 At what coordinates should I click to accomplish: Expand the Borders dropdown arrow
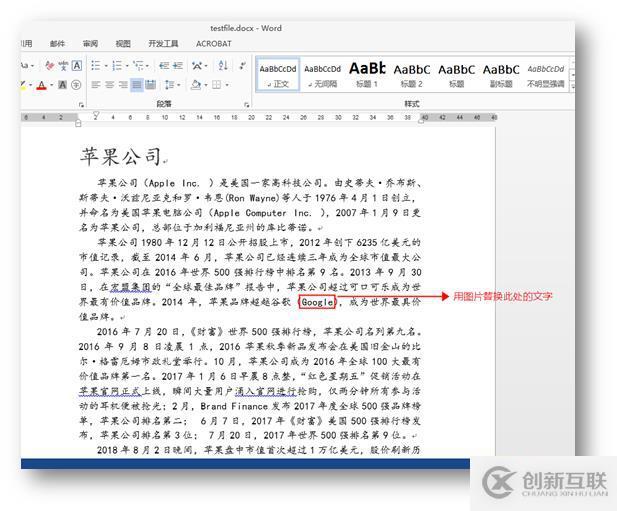pyautogui.click(x=227, y=85)
